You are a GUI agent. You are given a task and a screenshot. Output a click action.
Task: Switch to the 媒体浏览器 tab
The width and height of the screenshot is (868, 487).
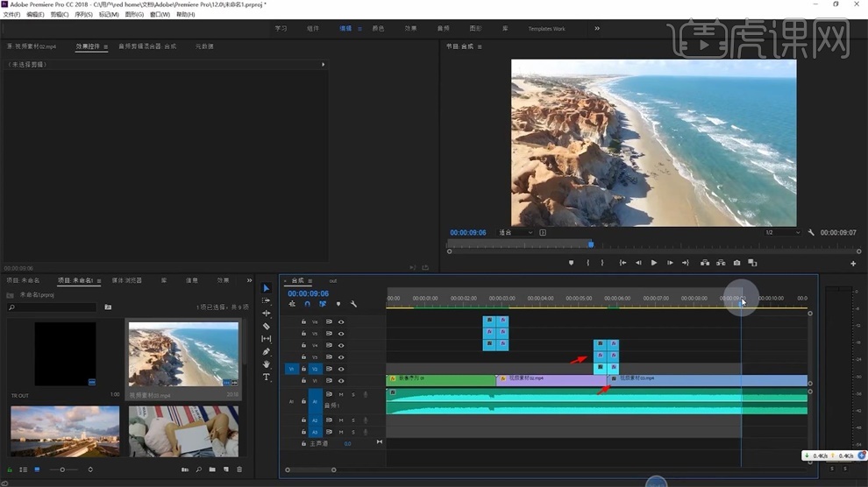pos(127,281)
